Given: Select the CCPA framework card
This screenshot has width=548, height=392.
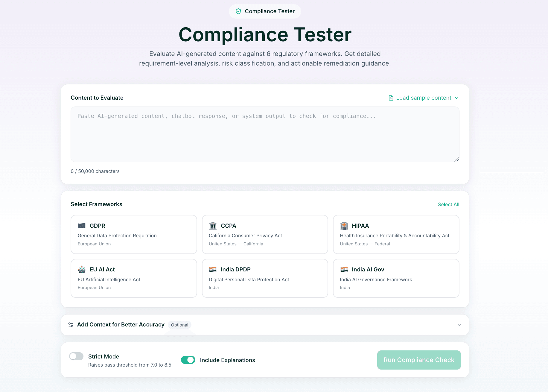Looking at the screenshot, I should pos(265,234).
